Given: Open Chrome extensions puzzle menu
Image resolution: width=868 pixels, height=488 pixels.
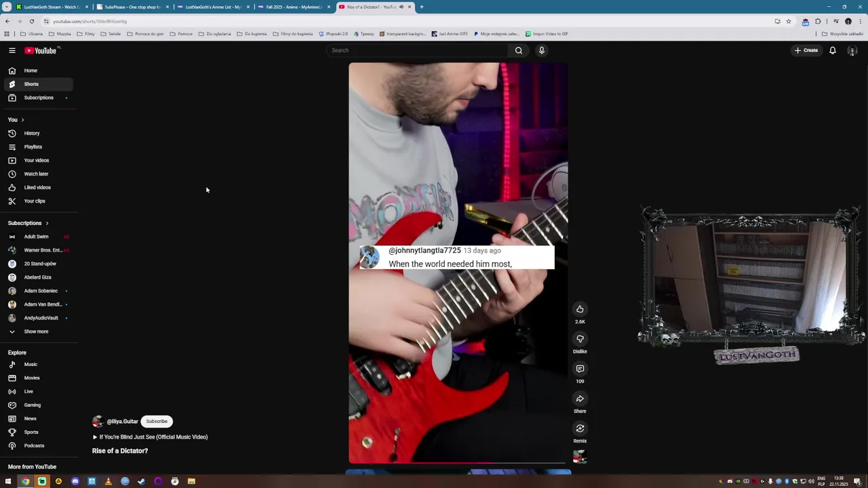Looking at the screenshot, I should pos(818,21).
